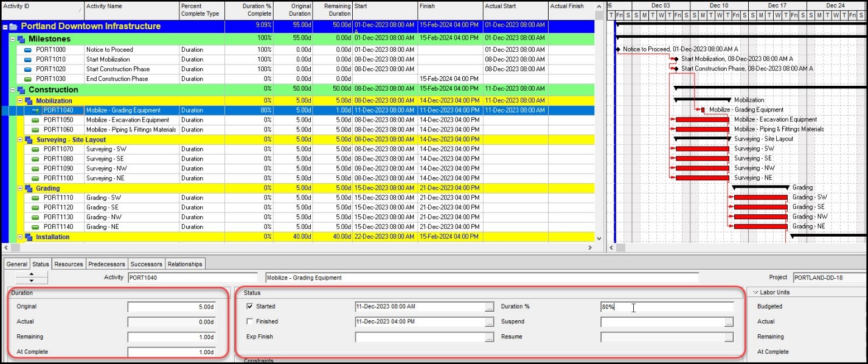Click the Mobilize - Excavation Equipment Gantt bar
Screen dimensions: 868x364
point(702,120)
